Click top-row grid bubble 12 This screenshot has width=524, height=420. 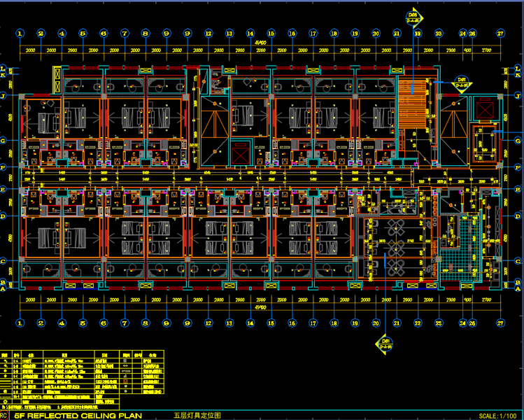208,34
